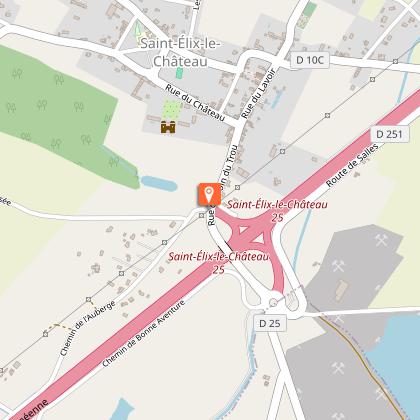Click the small roundabout circle near D 25
The width and height of the screenshot is (420, 420).
pos(273,302)
